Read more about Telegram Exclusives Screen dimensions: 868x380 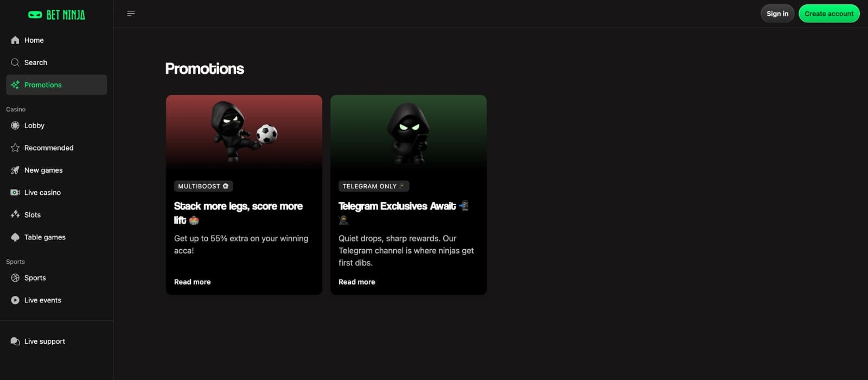[356, 282]
